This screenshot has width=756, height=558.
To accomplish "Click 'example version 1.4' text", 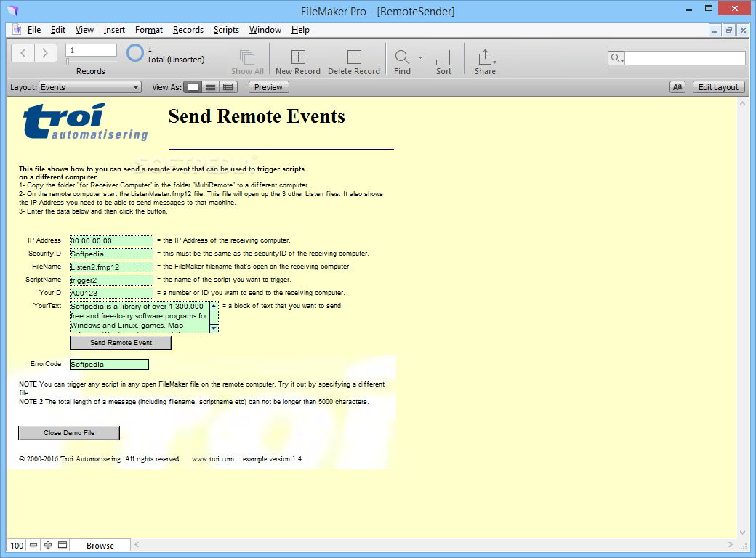I will pos(272,459).
